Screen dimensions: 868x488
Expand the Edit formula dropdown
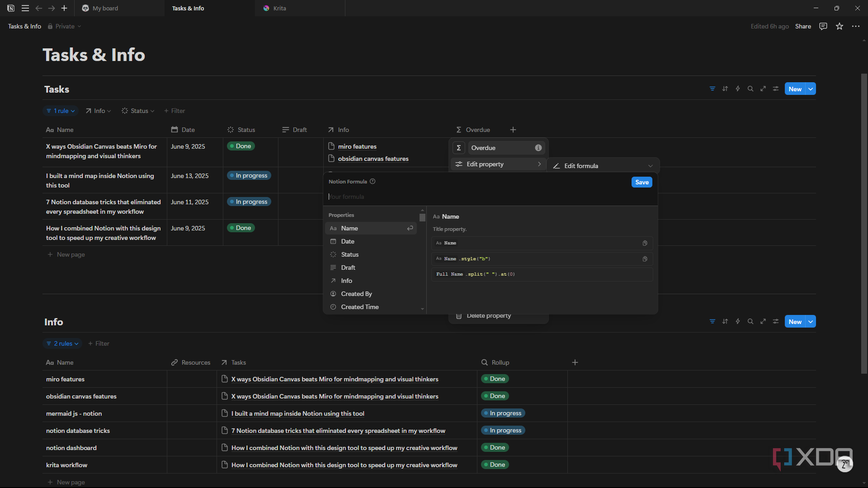pyautogui.click(x=603, y=166)
